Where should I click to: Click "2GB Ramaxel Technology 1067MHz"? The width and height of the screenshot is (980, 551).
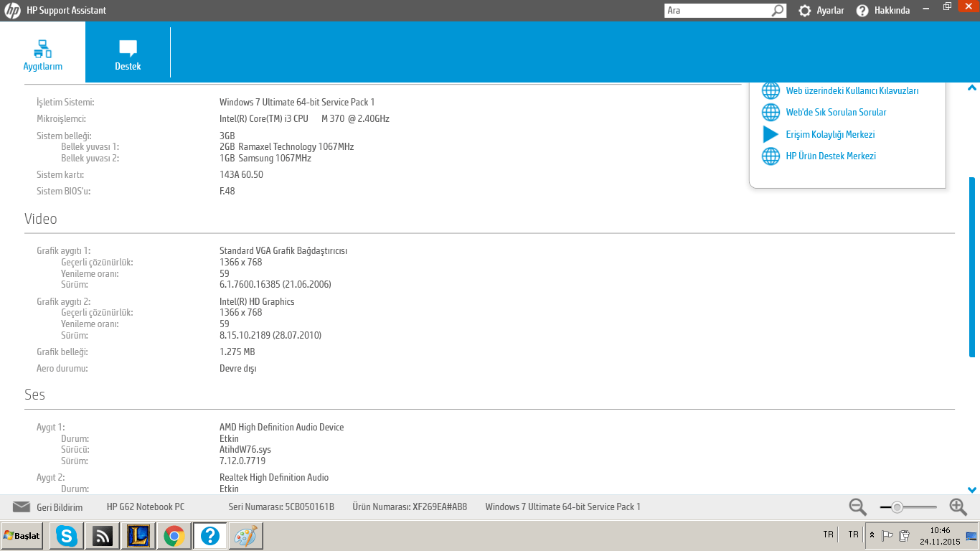click(x=286, y=147)
